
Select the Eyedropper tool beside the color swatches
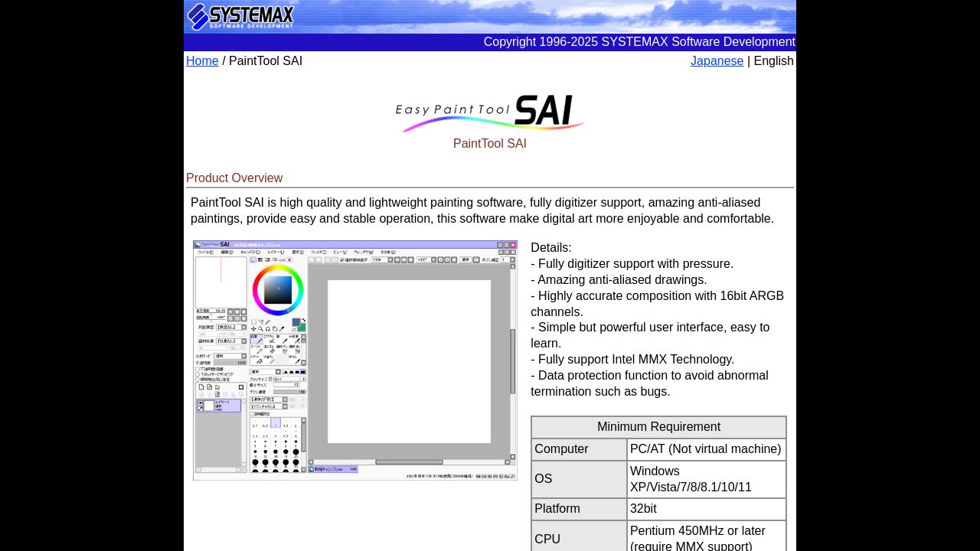(281, 329)
